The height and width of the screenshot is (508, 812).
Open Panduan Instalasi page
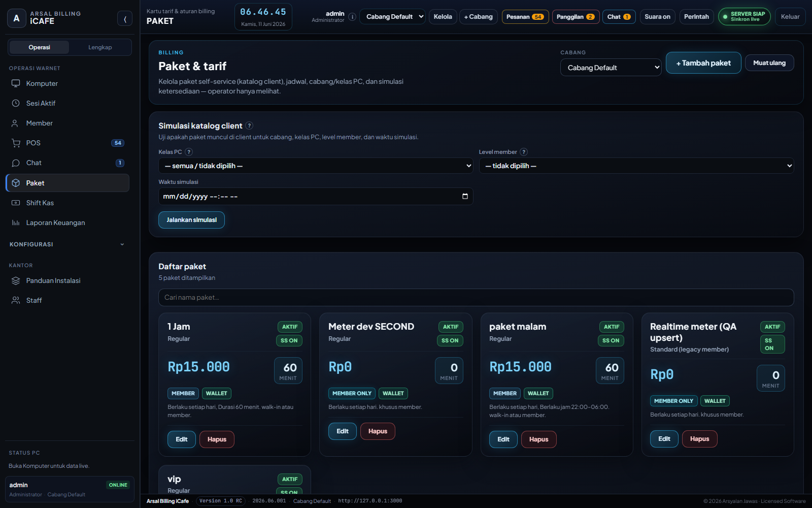point(67,280)
